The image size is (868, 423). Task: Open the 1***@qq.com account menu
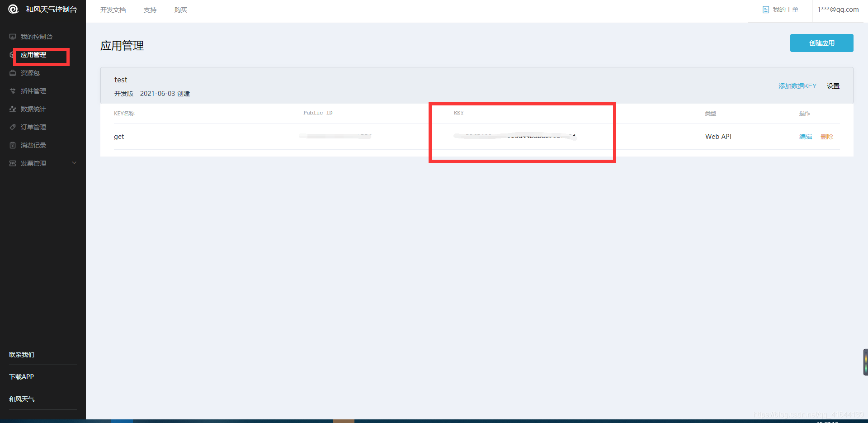(x=838, y=10)
